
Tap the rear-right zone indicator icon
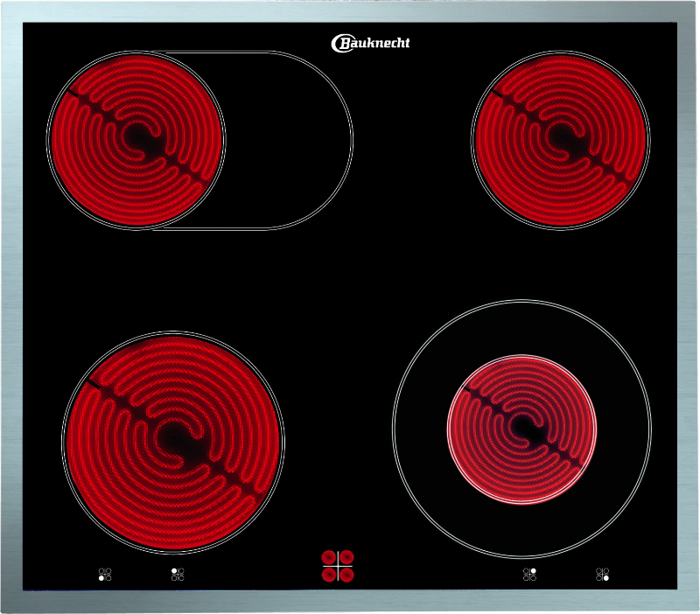530,575
